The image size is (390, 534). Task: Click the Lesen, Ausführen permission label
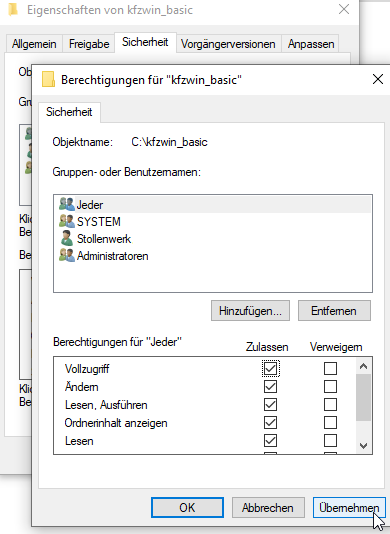pyautogui.click(x=106, y=405)
